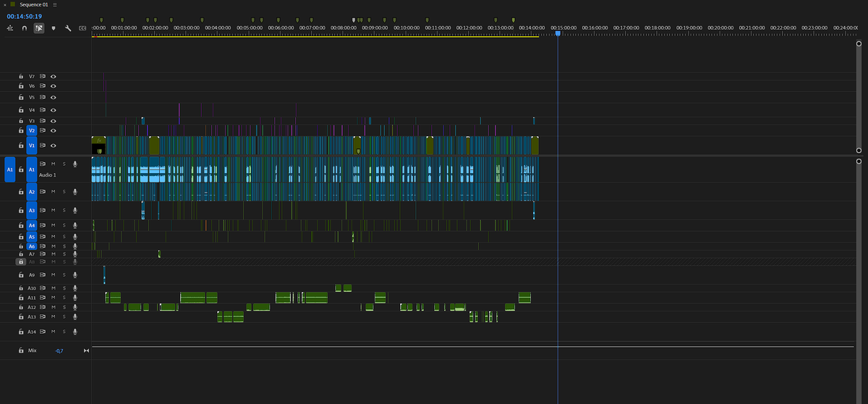Open Timeline Display Settings wrench
The height and width of the screenshot is (404, 868).
pyautogui.click(x=67, y=28)
